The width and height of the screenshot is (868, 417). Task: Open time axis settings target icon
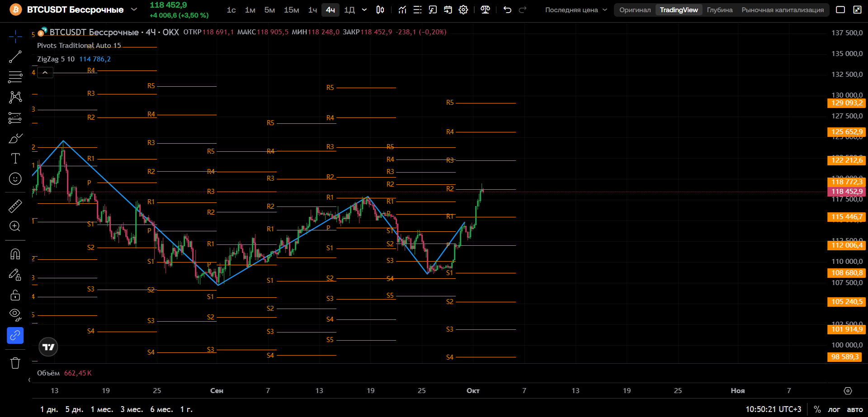coord(848,391)
